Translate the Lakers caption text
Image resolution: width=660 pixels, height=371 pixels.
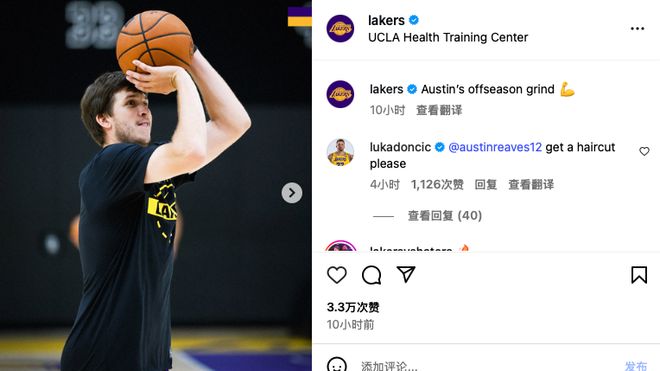(x=439, y=110)
